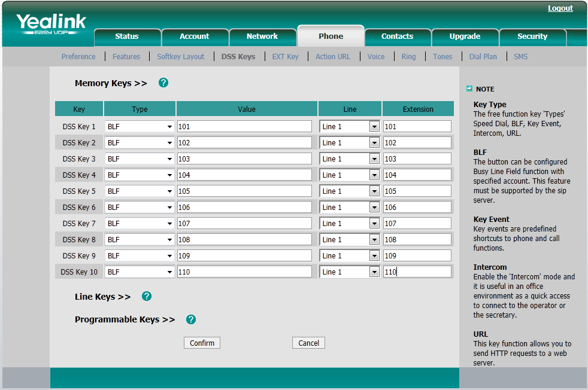This screenshot has height=390, width=588.
Task: Open the EXT Key page
Action: click(286, 57)
